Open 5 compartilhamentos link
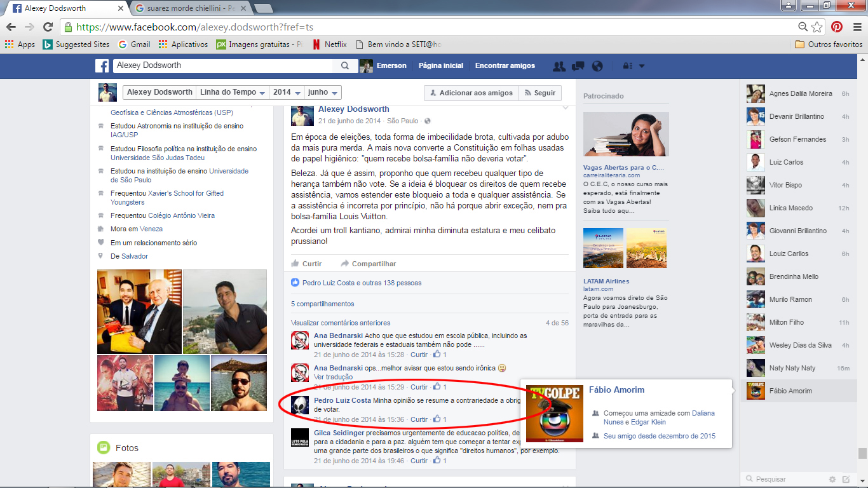 pyautogui.click(x=322, y=304)
